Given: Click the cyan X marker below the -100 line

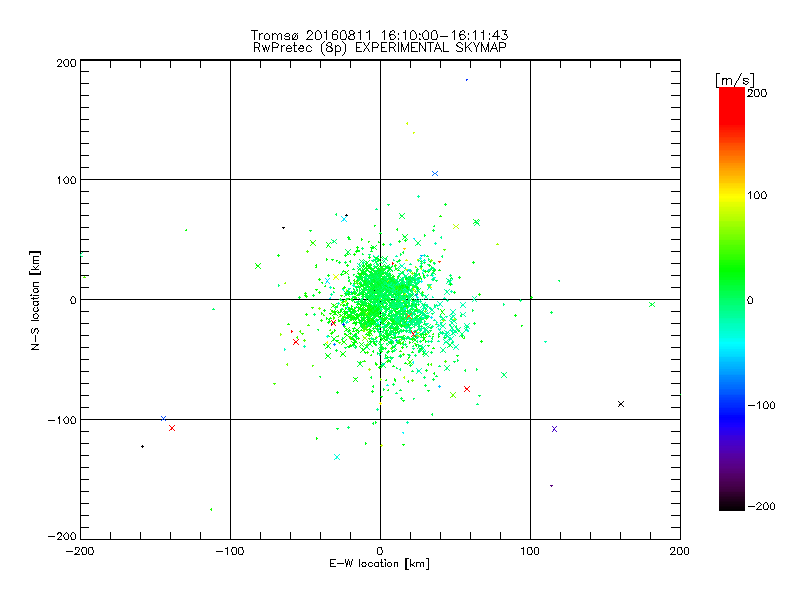Looking at the screenshot, I should [x=337, y=457].
